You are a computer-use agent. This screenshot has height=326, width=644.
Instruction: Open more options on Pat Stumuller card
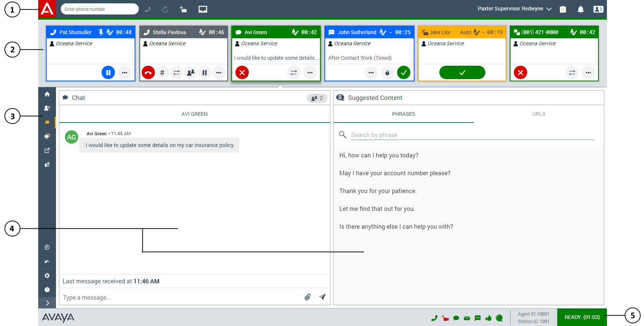(125, 72)
